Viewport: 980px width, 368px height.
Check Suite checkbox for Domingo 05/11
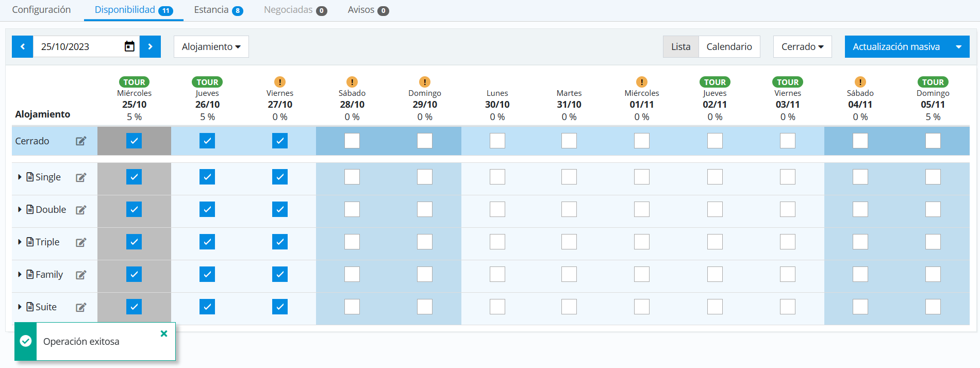pos(933,307)
